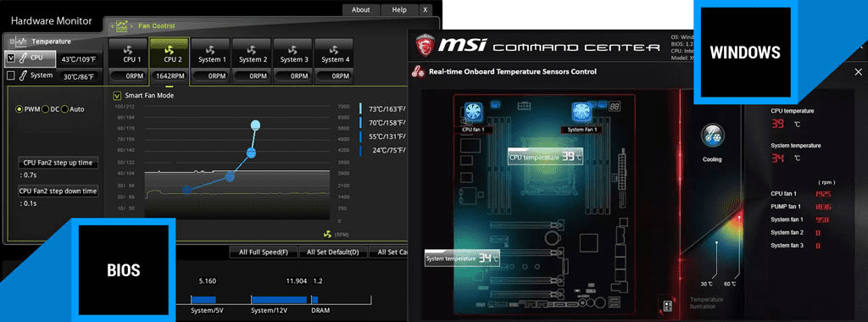Open the About menu
Screen dimensions: 868x322
pyautogui.click(x=361, y=9)
